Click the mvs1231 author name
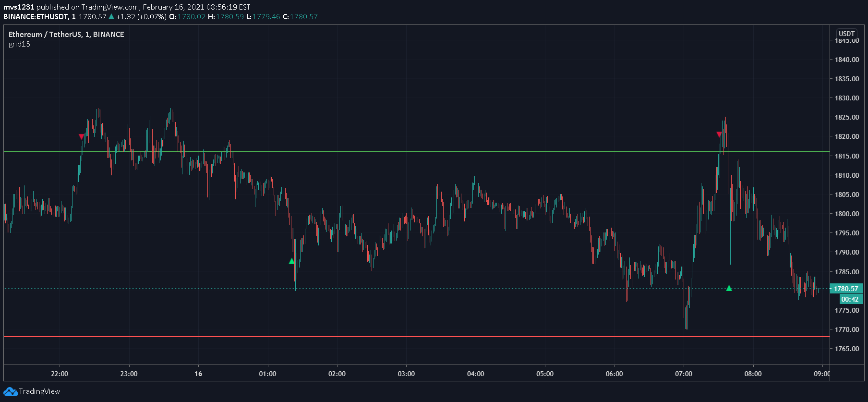Image resolution: width=868 pixels, height=402 pixels. pos(19,7)
